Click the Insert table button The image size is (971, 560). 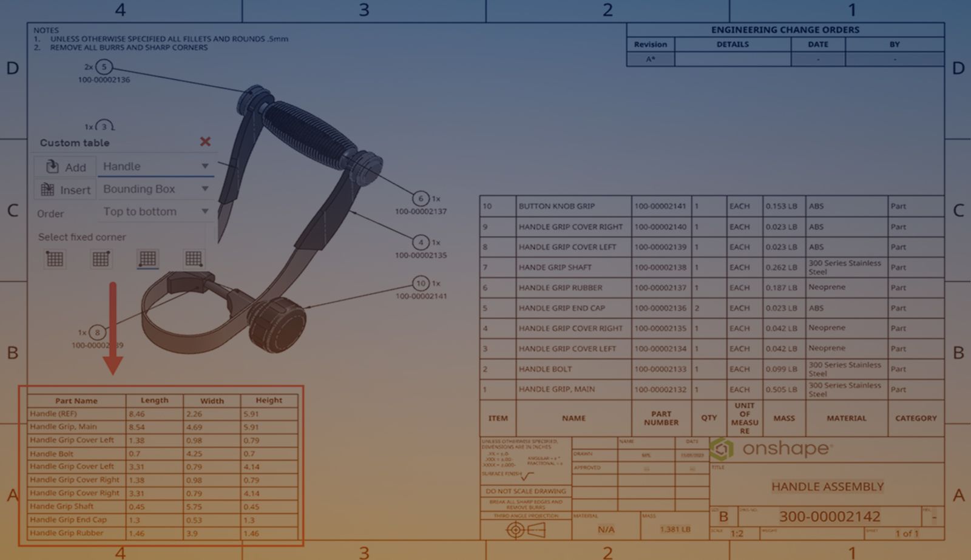click(x=66, y=190)
